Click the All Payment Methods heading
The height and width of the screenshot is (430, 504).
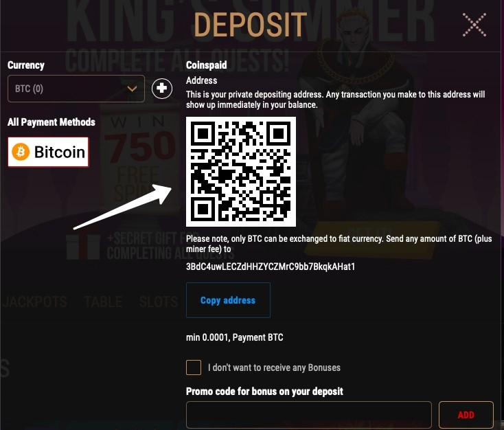tap(51, 122)
